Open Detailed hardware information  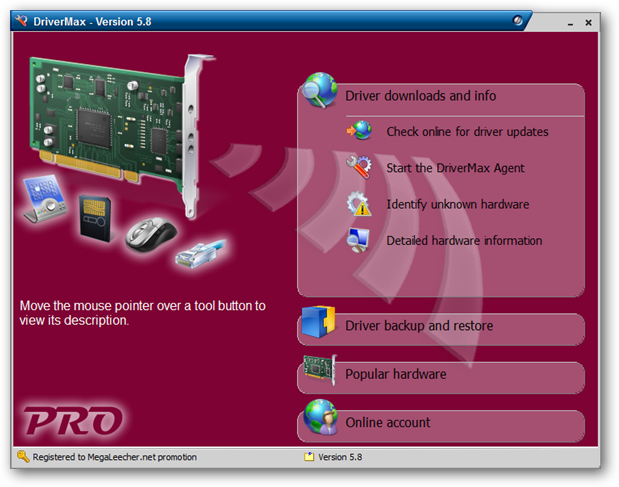464,241
